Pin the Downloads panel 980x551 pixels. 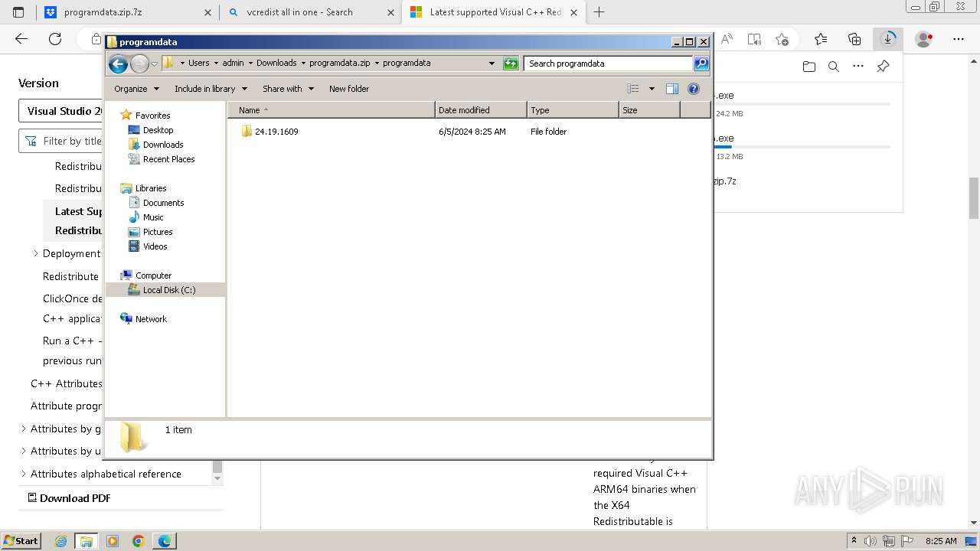click(x=883, y=67)
